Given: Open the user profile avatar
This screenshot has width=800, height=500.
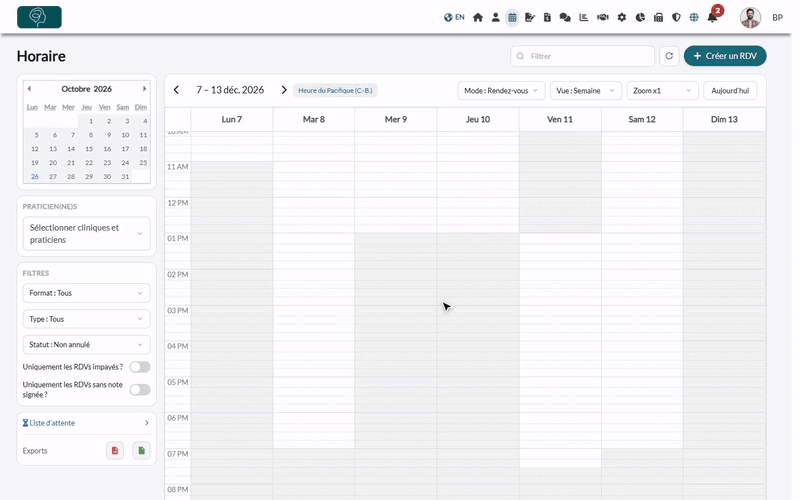Looking at the screenshot, I should 750,17.
